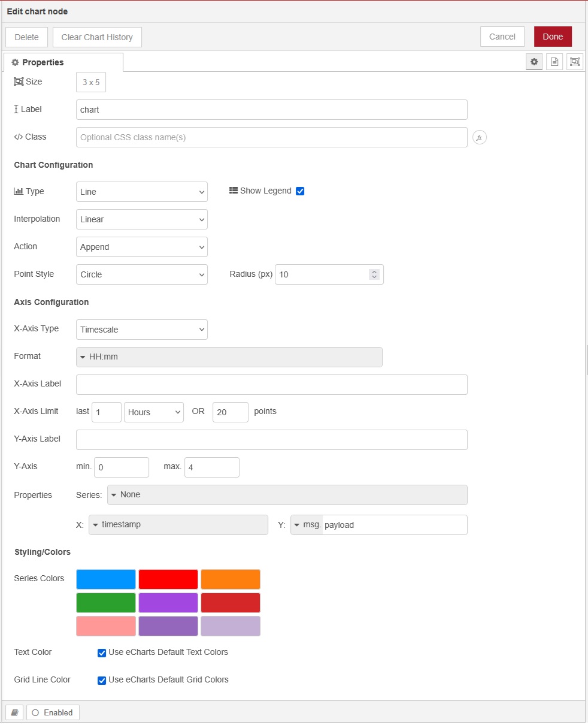Toggle the Show Legend checkbox
Screen dimensions: 588x725
(x=301, y=191)
